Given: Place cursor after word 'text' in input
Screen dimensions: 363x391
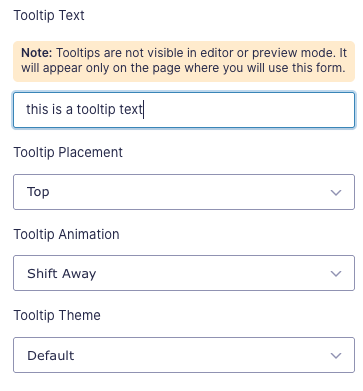Looking at the screenshot, I should click(x=143, y=109).
